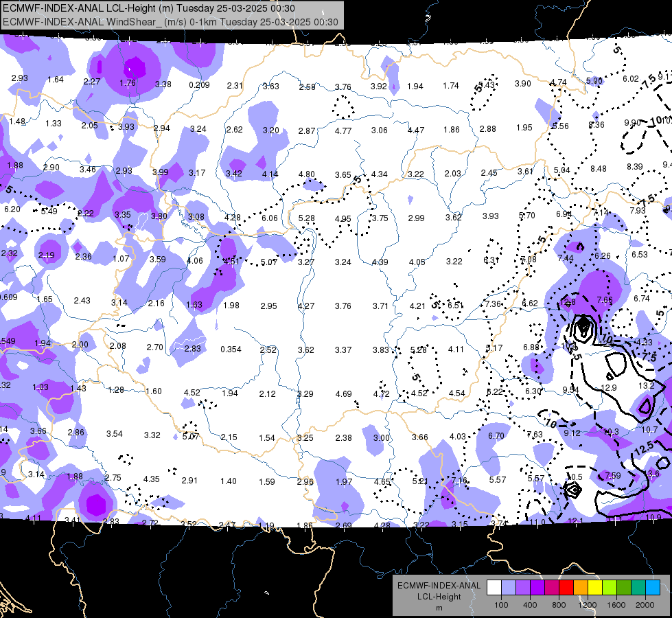This screenshot has height=618, width=672.
Task: Click the light lavender legend swatch
Action: (509, 588)
